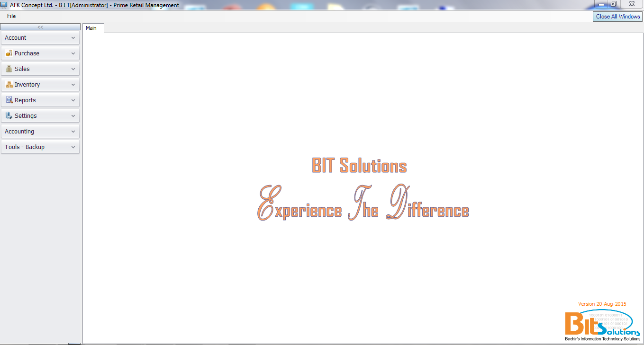Open the Settings panel header

pyautogui.click(x=40, y=116)
